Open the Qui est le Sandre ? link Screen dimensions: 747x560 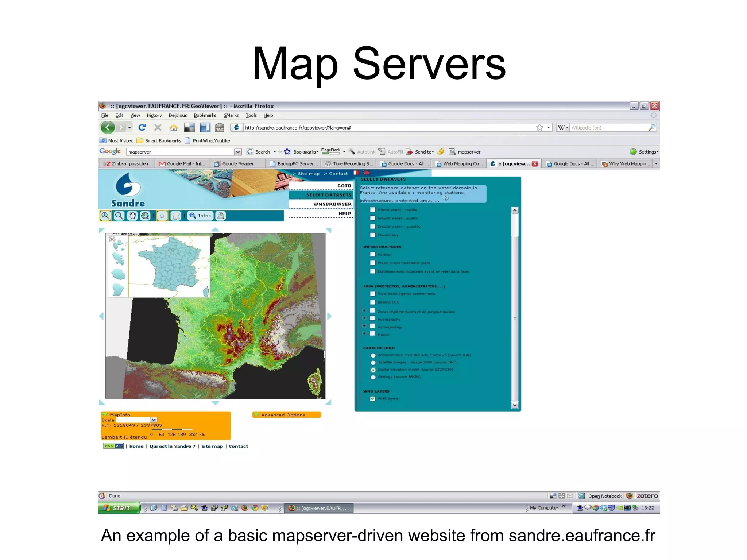point(173,446)
